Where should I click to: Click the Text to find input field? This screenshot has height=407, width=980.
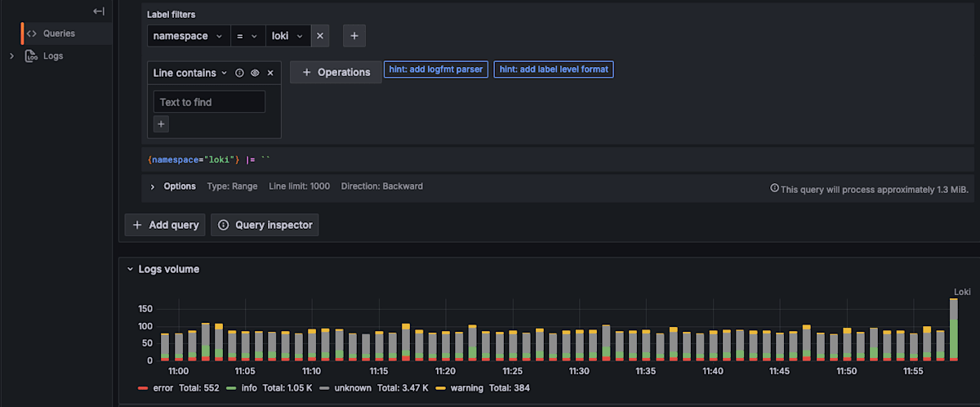click(209, 102)
